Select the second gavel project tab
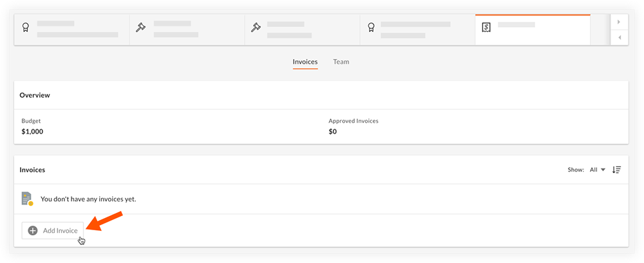Screen dimensions: 644x263 [x=302, y=30]
